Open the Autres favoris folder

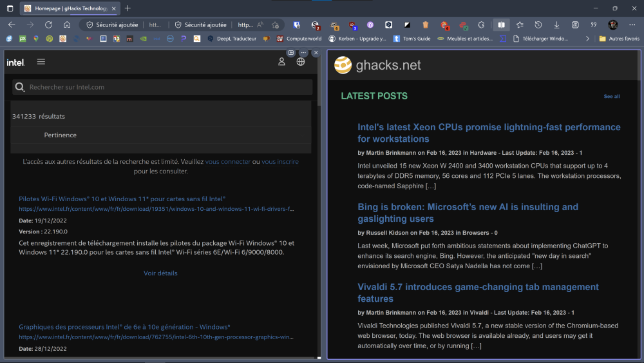pos(618,39)
